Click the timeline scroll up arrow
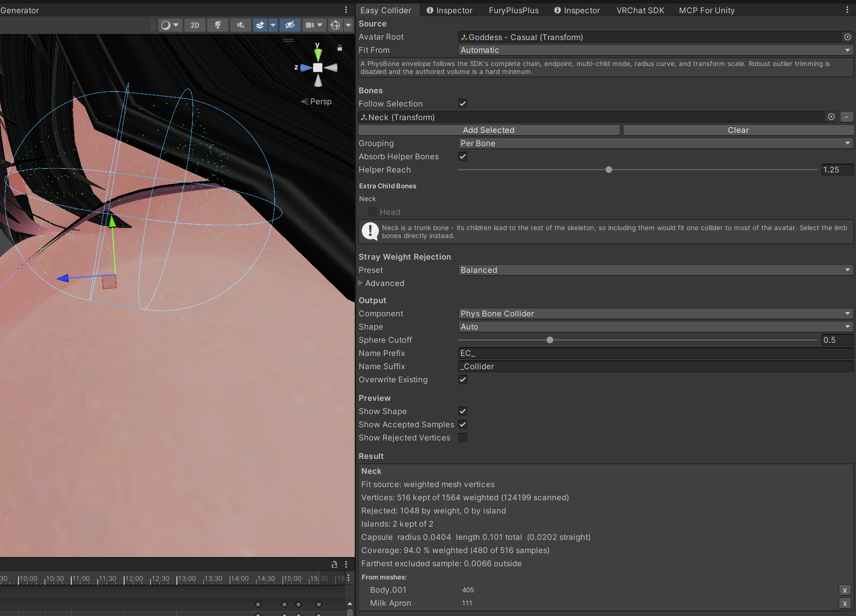Screen dimensions: 856x616 [349, 604]
